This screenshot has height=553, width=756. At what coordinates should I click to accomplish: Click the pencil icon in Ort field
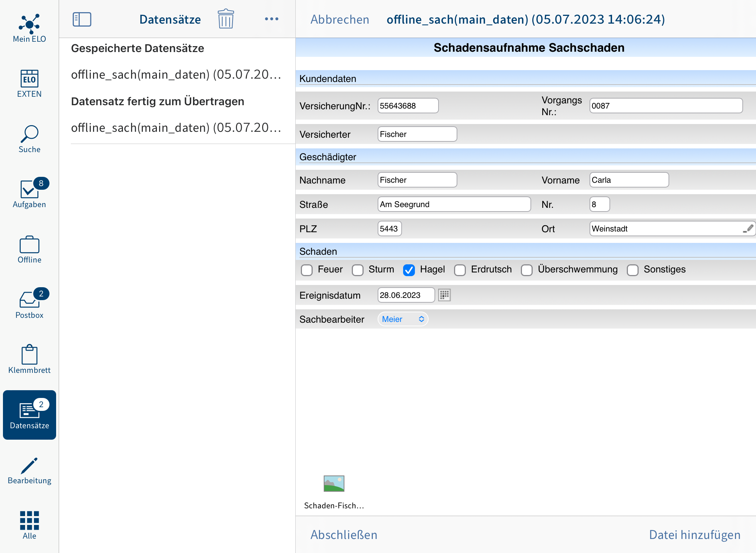click(748, 229)
